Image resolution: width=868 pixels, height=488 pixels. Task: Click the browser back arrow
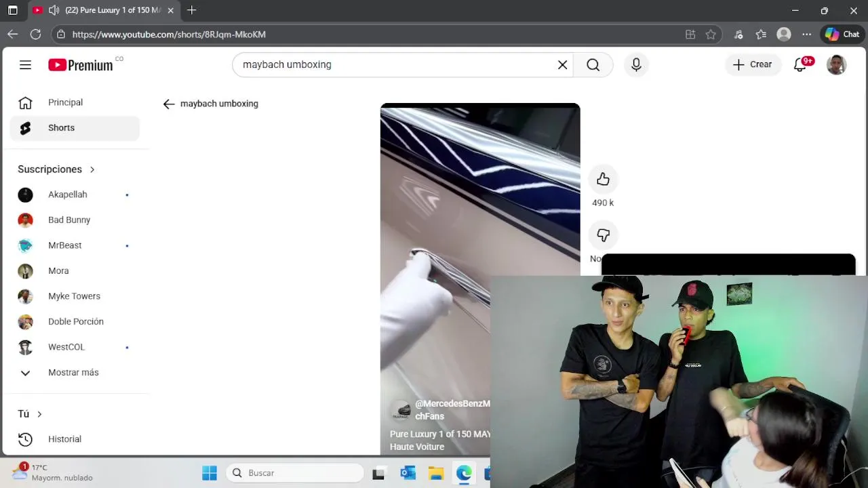(13, 34)
